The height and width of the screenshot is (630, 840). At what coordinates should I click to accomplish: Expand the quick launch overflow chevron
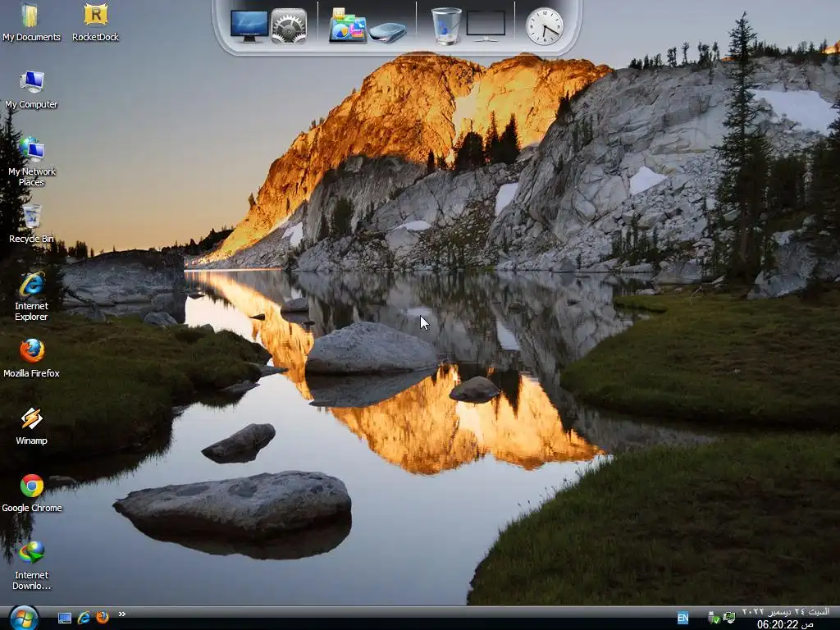tap(122, 614)
